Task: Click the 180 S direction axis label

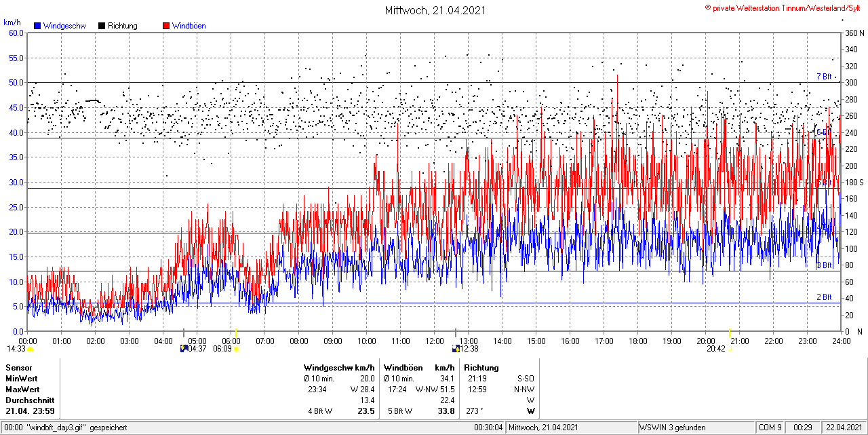Action: (854, 183)
